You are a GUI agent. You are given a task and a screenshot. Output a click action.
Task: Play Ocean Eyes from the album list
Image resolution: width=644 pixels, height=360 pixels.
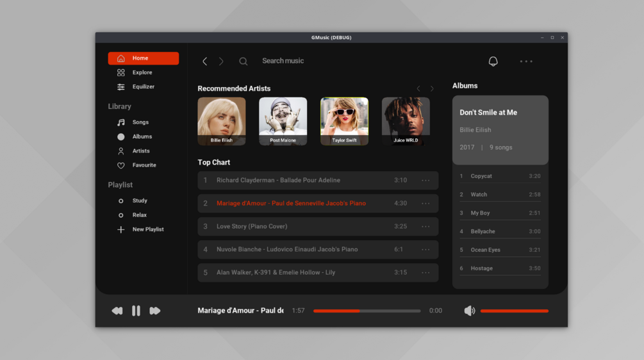[500, 250]
